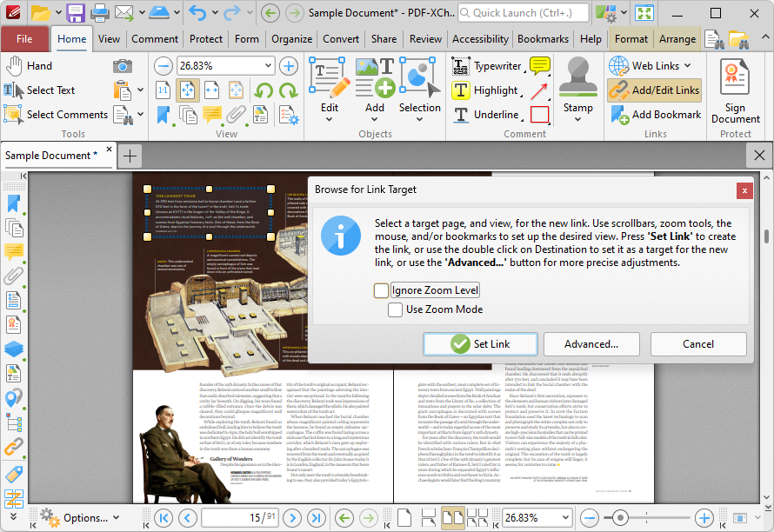Click the Sign Document icon
The width and height of the screenshot is (774, 532).
[735, 76]
